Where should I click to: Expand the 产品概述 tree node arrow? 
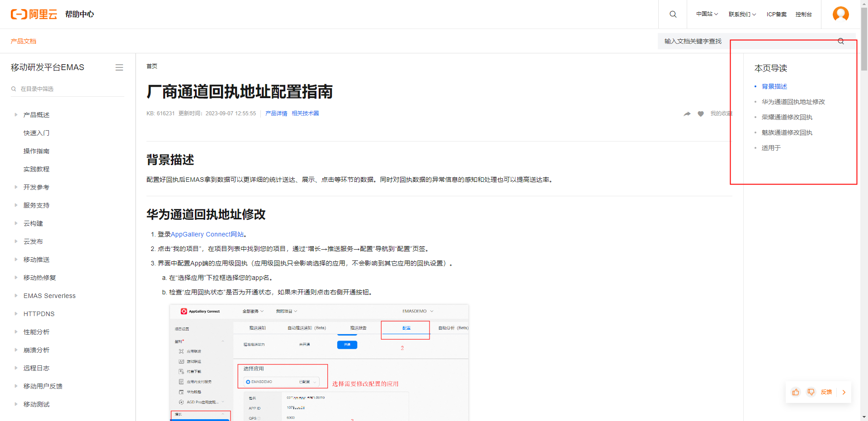tap(16, 115)
